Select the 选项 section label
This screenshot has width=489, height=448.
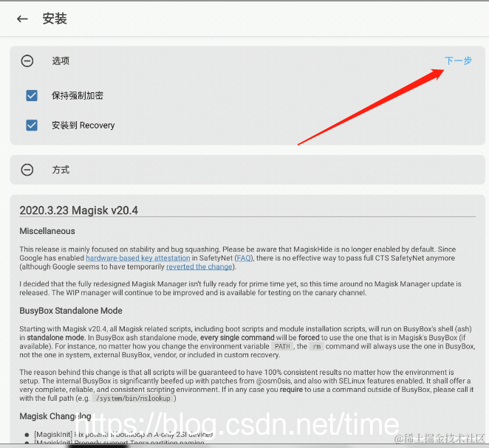tap(61, 61)
